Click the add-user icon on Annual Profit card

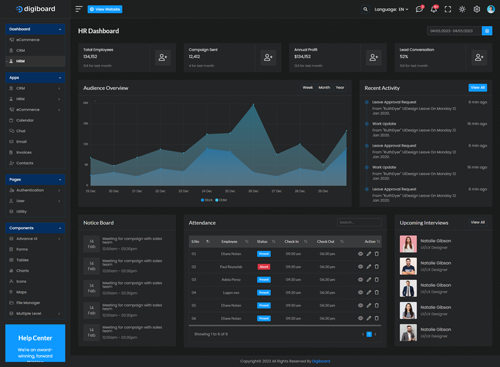374,58
